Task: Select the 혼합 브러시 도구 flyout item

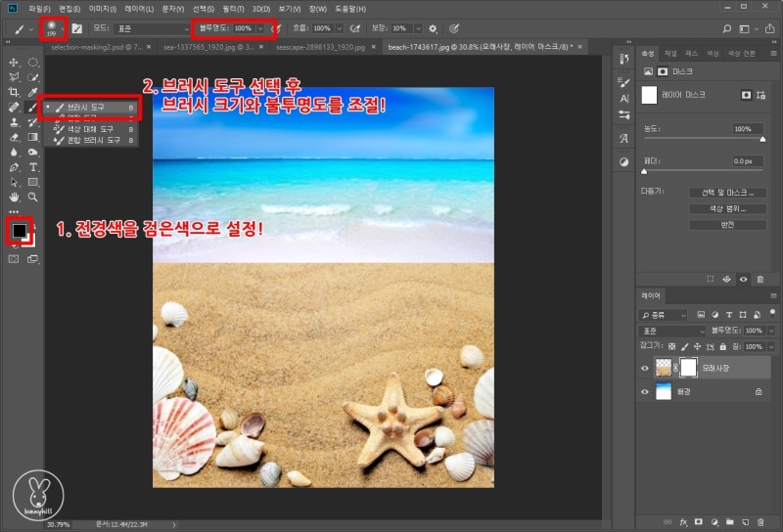Action: click(92, 141)
